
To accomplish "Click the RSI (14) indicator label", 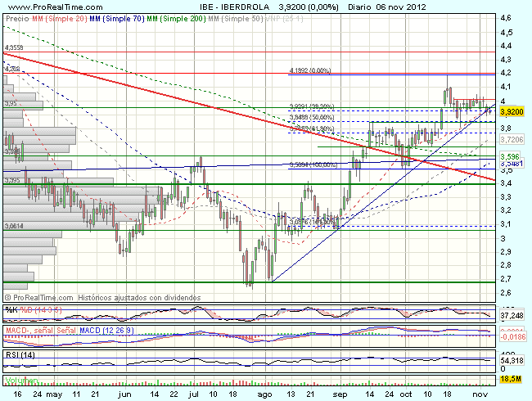I will point(20,355).
